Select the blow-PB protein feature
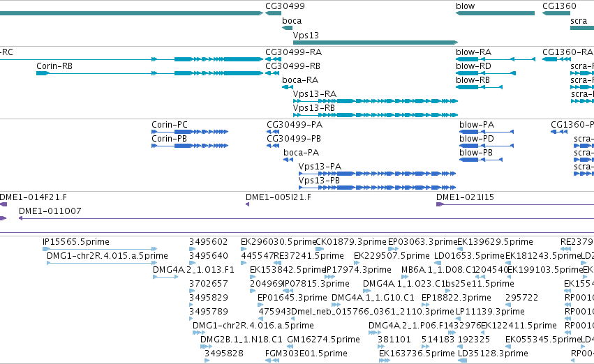This screenshot has width=594, height=364. tap(481, 160)
